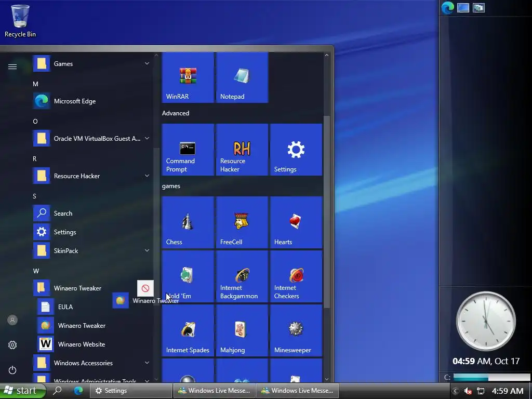Open Settings in the S app list section
The image size is (532, 399).
pyautogui.click(x=91, y=232)
